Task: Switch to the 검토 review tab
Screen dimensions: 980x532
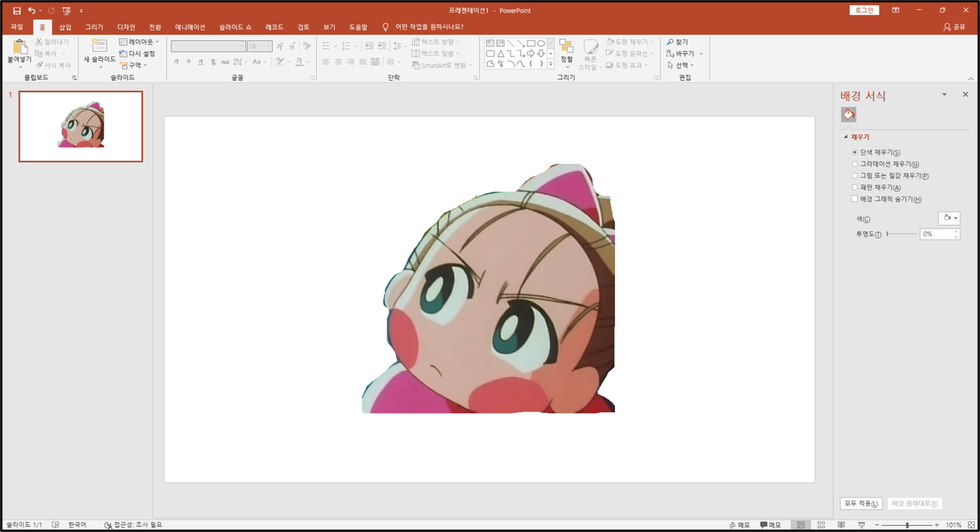Action: click(303, 27)
